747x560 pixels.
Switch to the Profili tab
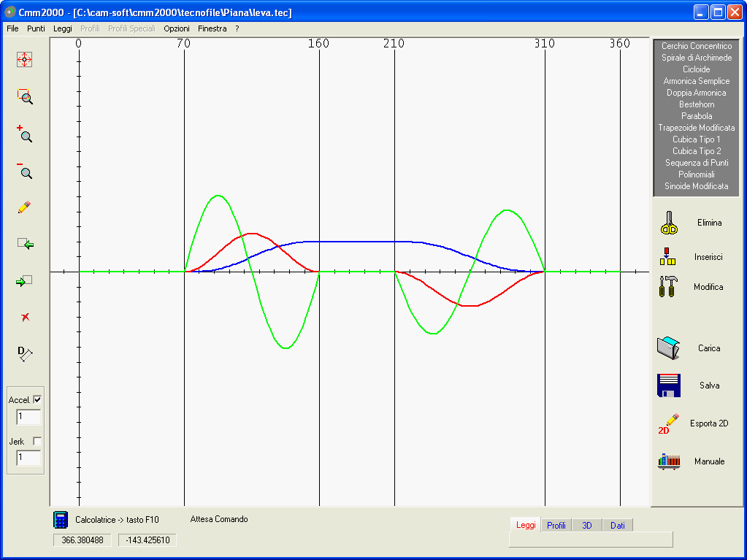tap(556, 526)
